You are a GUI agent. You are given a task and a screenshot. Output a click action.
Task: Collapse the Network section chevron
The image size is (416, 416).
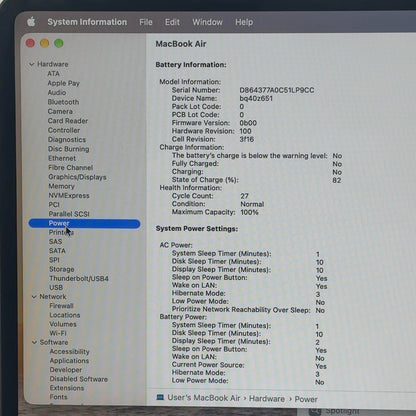[x=34, y=296]
